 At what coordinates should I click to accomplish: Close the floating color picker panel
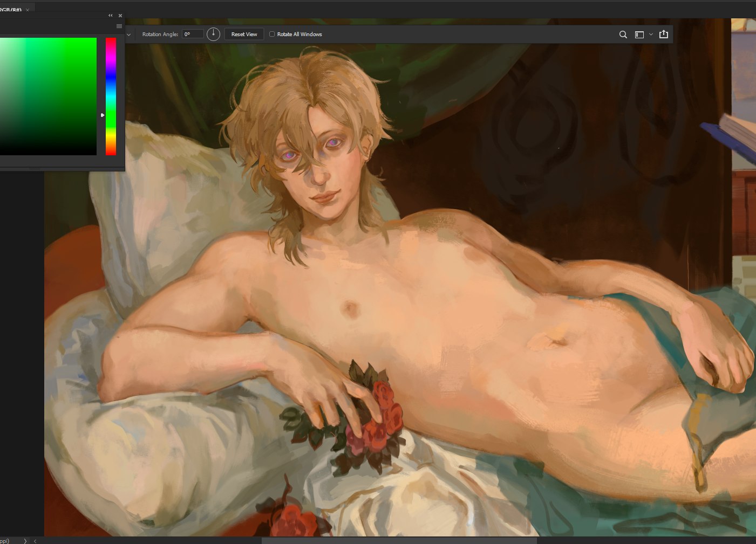(x=120, y=16)
